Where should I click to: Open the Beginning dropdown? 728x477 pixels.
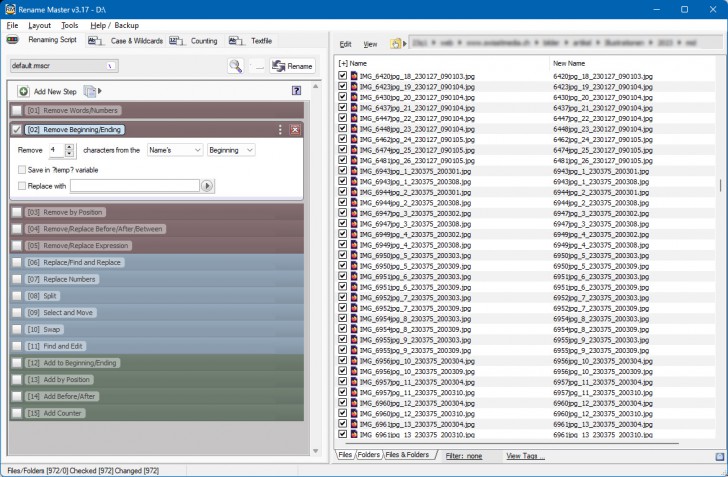tap(231, 150)
